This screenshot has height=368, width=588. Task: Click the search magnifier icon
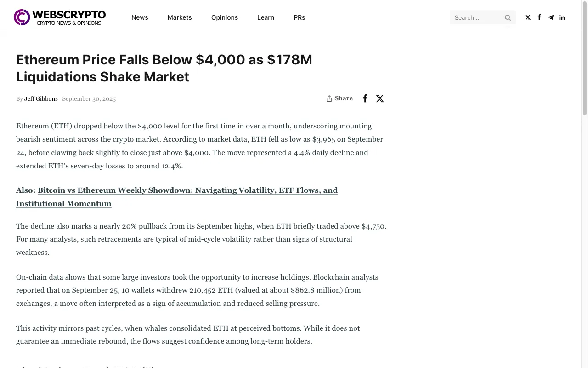tap(508, 17)
